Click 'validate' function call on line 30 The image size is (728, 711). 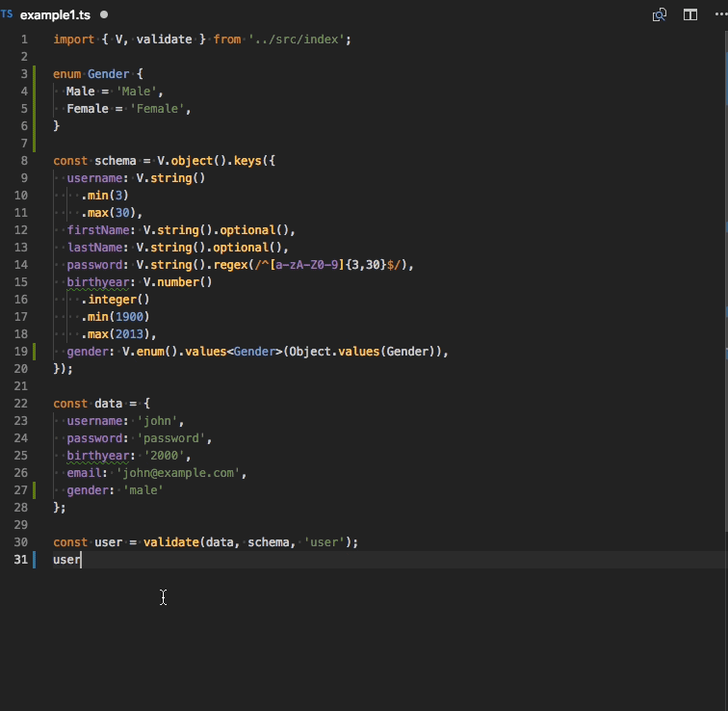170,542
